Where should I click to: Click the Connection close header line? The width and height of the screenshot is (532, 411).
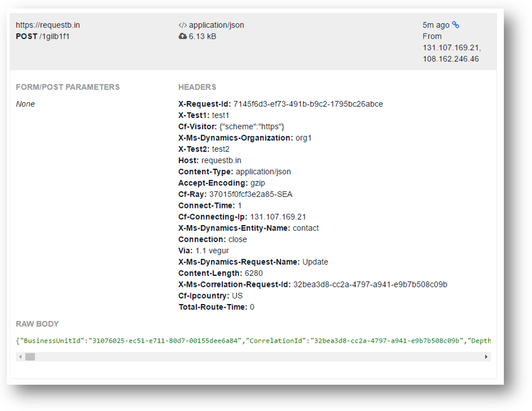[212, 239]
